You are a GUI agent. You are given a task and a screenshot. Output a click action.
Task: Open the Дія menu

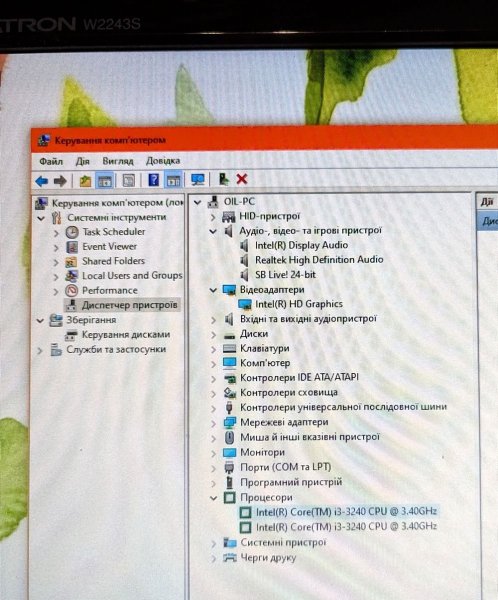82,161
